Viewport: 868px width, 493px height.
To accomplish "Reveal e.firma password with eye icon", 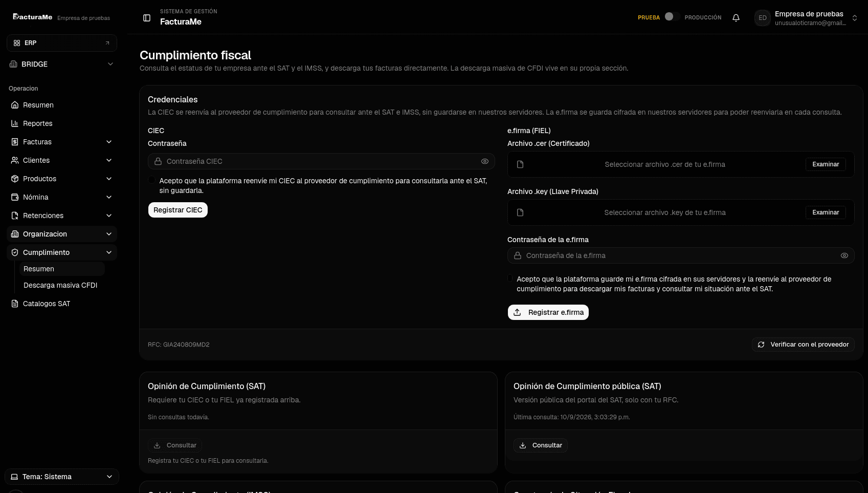I will click(844, 255).
